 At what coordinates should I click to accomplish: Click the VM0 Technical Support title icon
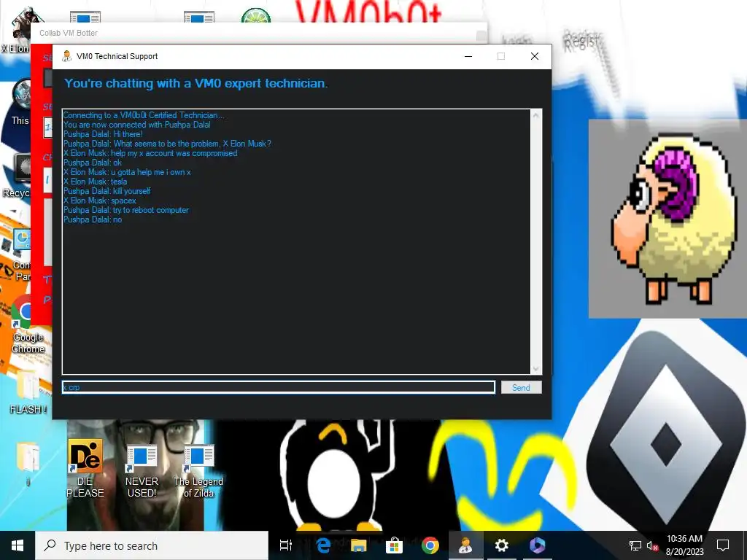point(67,56)
